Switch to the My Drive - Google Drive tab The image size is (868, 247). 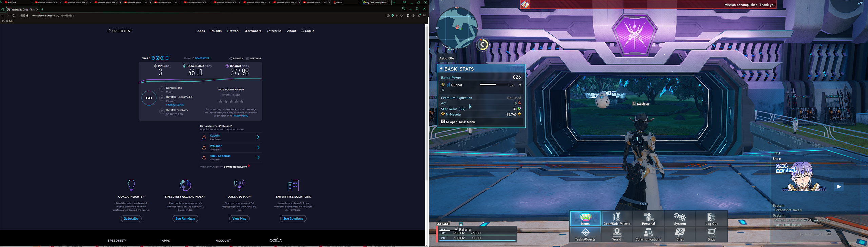(x=377, y=2)
